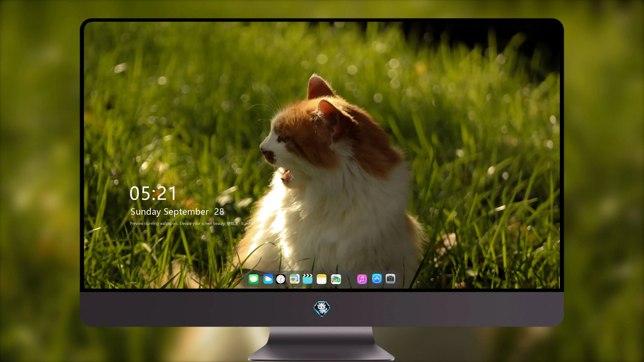Screen dimensions: 644x362
Task: Launch the Clock app from the dock
Action: click(281, 279)
